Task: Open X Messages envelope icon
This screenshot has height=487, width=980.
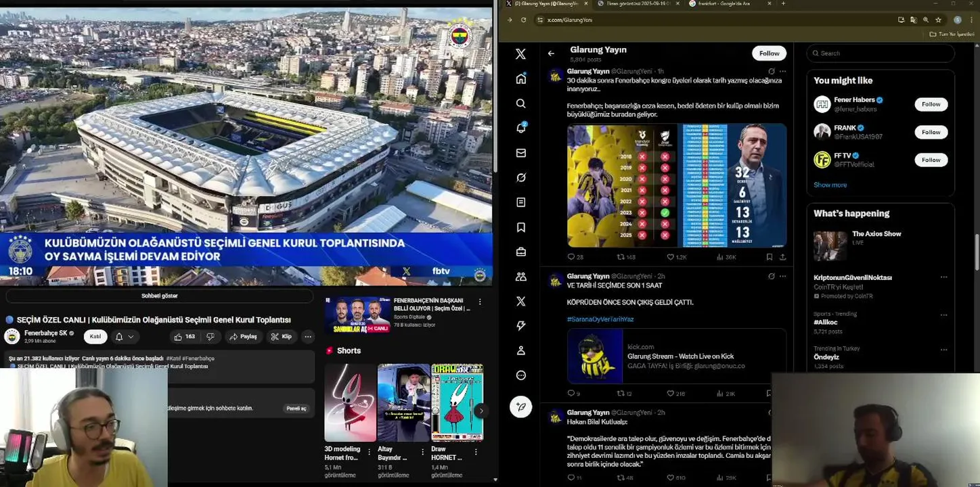Action: 520,153
